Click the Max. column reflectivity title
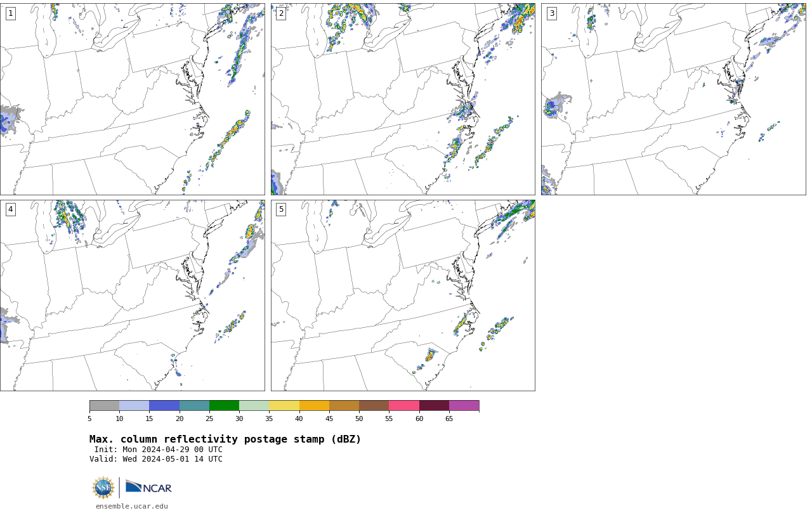This screenshot has width=812, height=513. coord(225,439)
